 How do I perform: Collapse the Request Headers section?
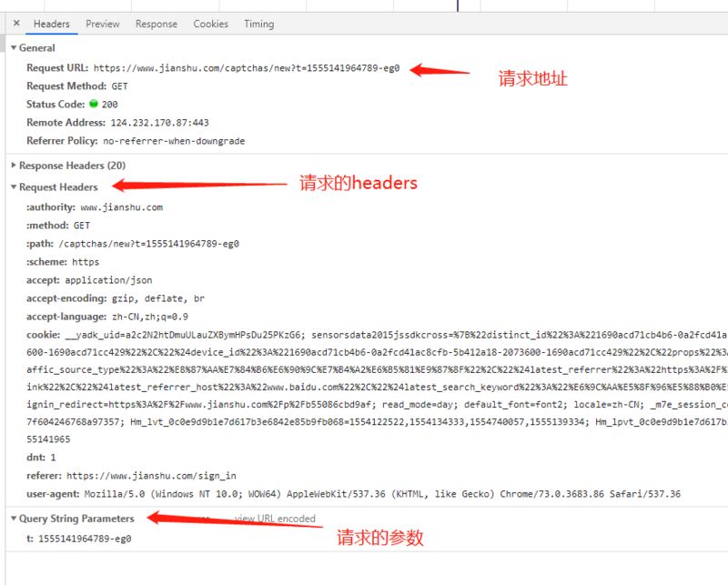(58, 187)
